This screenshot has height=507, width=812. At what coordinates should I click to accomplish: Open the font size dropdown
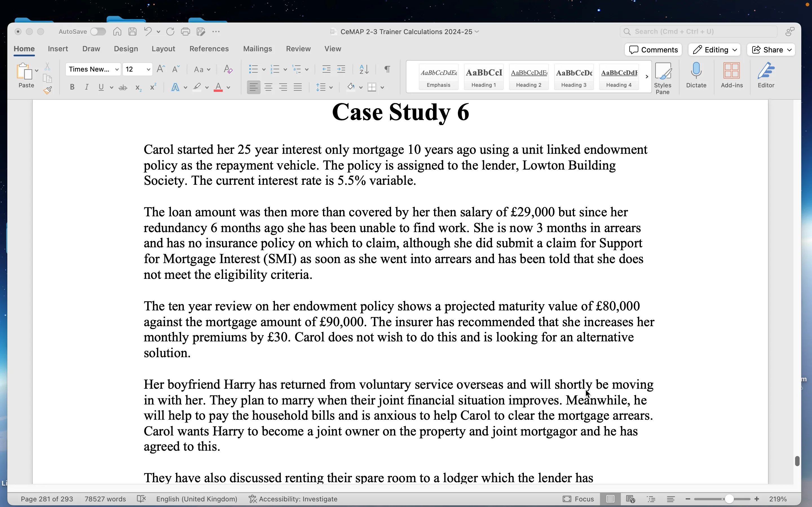pyautogui.click(x=148, y=69)
